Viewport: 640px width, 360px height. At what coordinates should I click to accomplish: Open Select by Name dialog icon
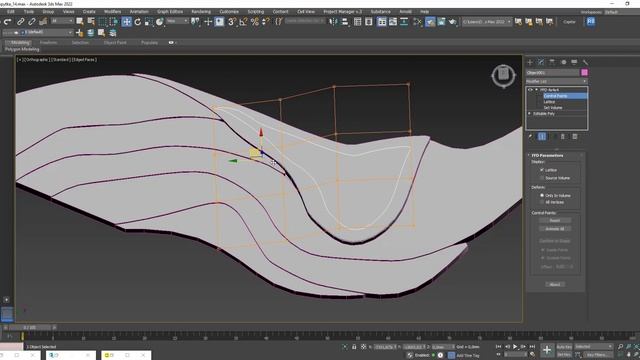click(x=91, y=22)
